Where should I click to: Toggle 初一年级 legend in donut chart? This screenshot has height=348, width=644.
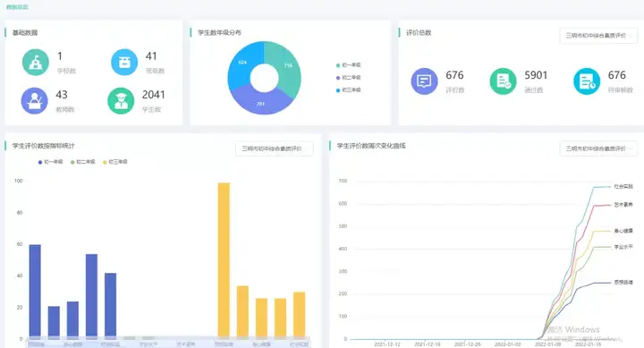tap(348, 65)
